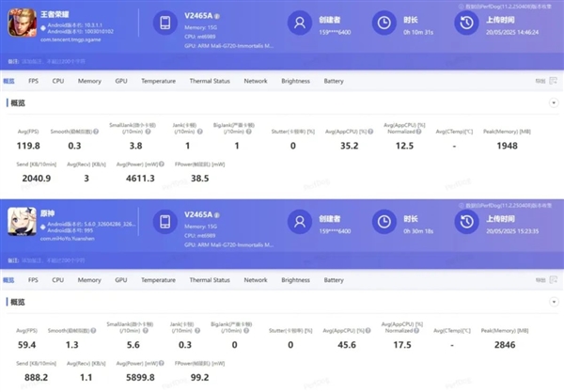
Task: Go to the Memory tab in the top report
Action: coord(89,81)
